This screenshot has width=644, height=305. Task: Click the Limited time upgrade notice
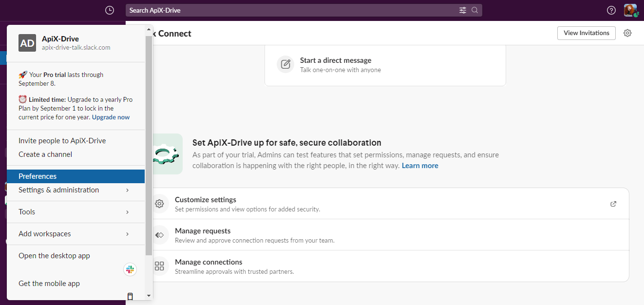tap(76, 108)
